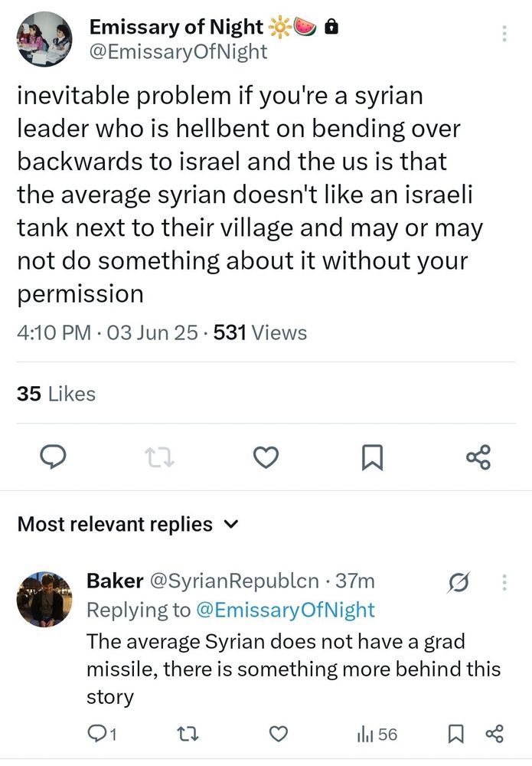532x766 pixels.
Task: Reply to the main post with comment icon
Action: tap(51, 457)
